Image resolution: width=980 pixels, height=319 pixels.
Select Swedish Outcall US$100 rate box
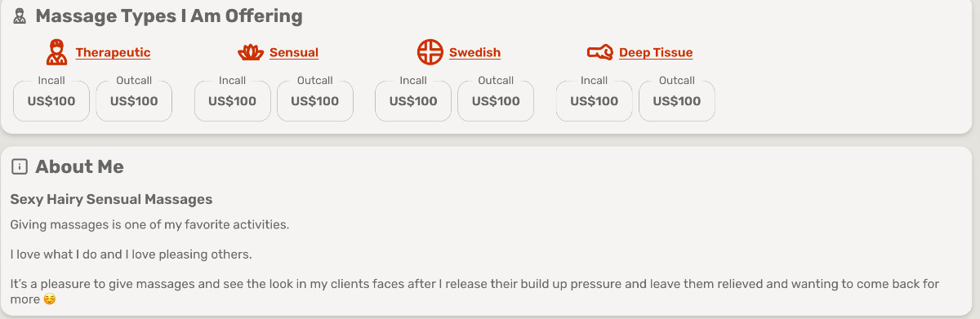[496, 101]
